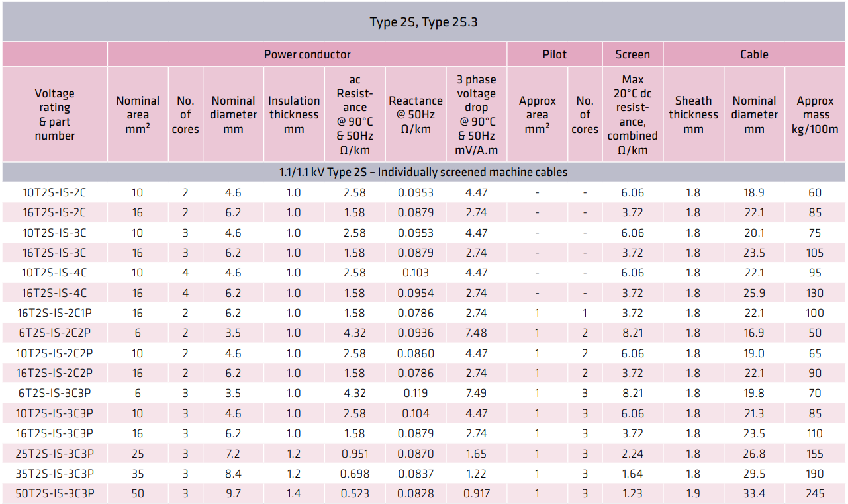848x504 pixels.
Task: Click part number 16T2S-IS-2C
Action: 55,212
